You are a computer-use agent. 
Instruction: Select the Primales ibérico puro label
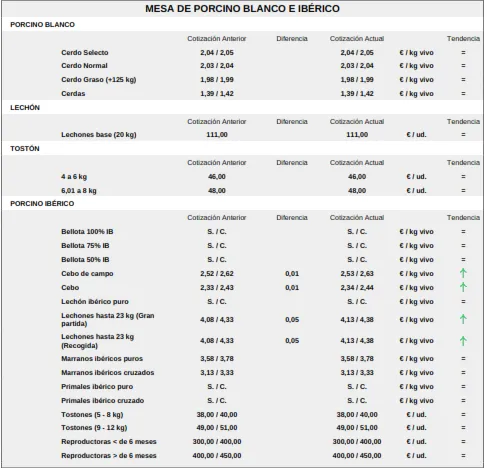[97, 387]
